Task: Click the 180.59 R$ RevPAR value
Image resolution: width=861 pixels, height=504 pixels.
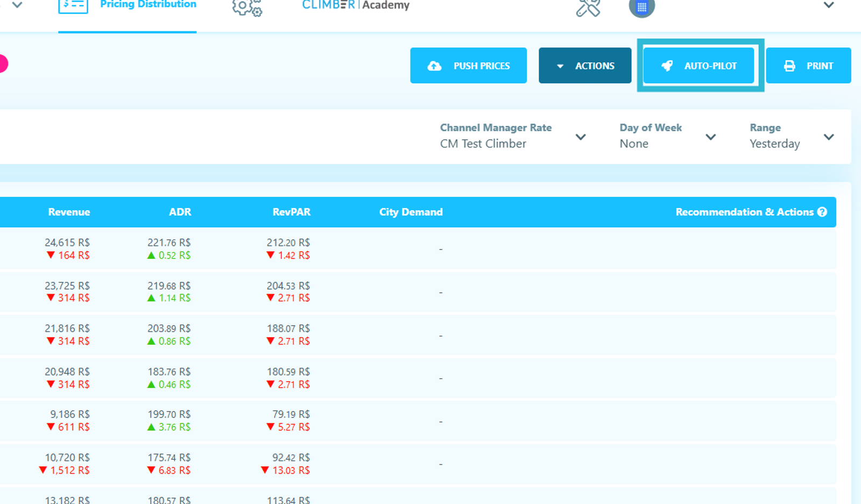Action: (288, 372)
